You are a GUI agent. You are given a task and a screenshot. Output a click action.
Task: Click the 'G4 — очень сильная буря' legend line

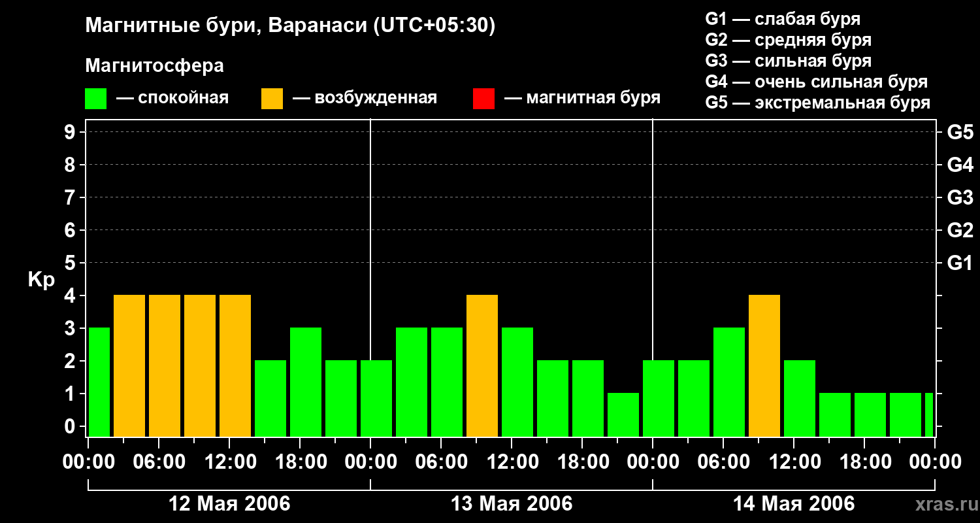[816, 82]
